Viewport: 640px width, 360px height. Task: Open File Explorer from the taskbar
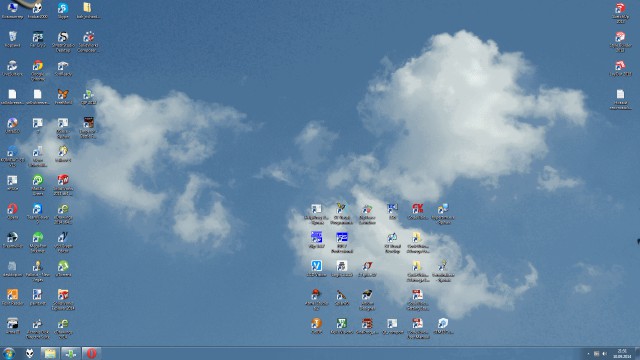[x=50, y=353]
